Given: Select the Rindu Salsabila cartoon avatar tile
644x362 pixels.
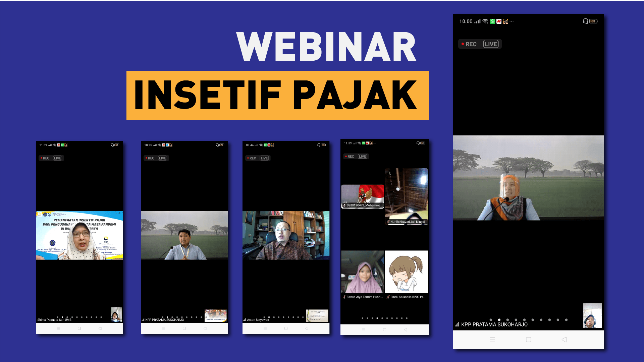Looking at the screenshot, I should (406, 272).
